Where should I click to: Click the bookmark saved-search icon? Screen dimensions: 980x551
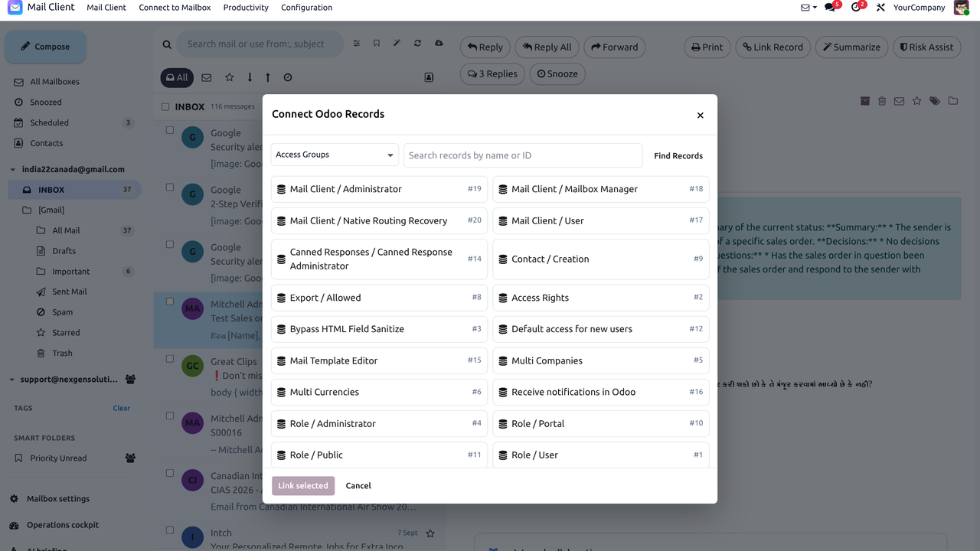click(377, 44)
